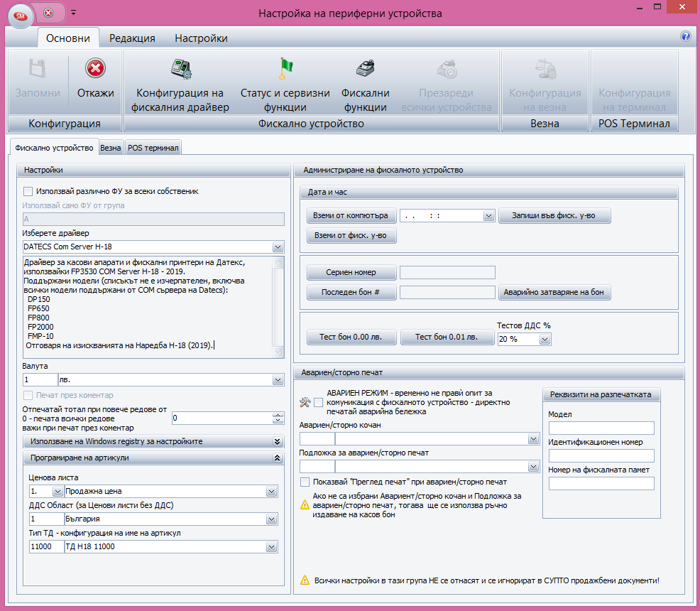Click the yellow warning icon beside СУПТО notice

(305, 580)
